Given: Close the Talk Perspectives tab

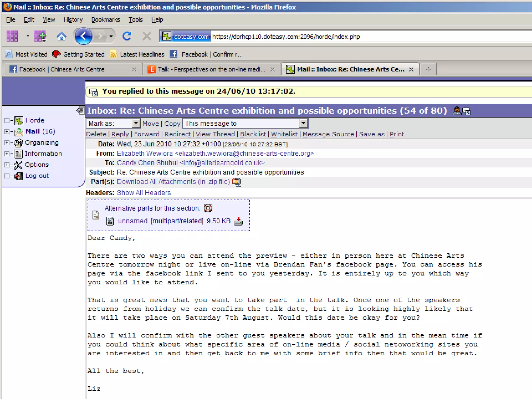Looking at the screenshot, I should [272, 69].
